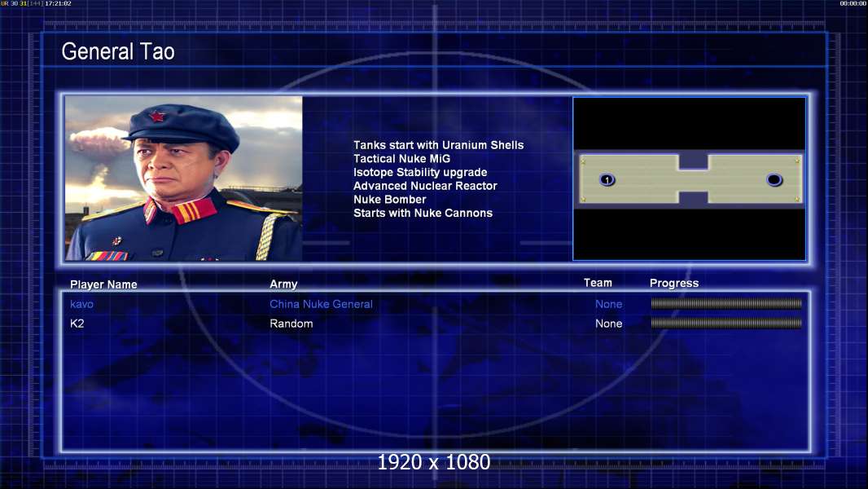Viewport: 868px width, 489px height.
Task: Click the '1920 x 1080' resolution label
Action: click(x=433, y=462)
